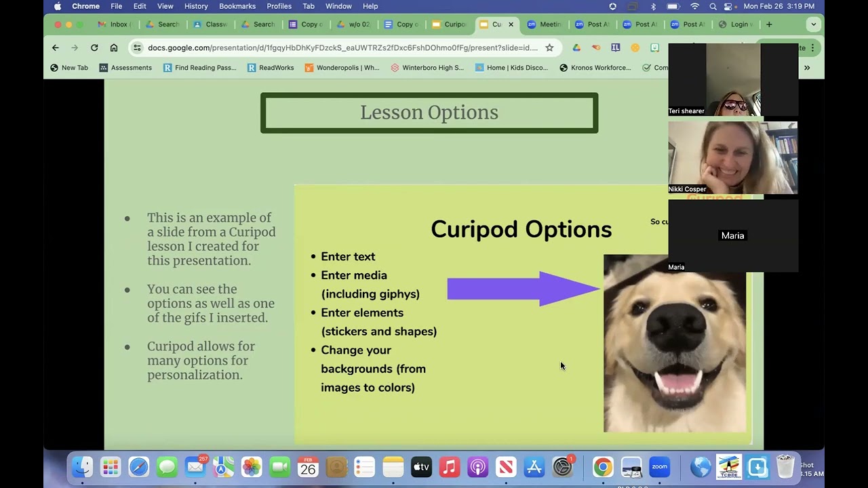The image size is (868, 488).
Task: Open the Home | Kids Disco... bookmark
Action: click(x=511, y=68)
